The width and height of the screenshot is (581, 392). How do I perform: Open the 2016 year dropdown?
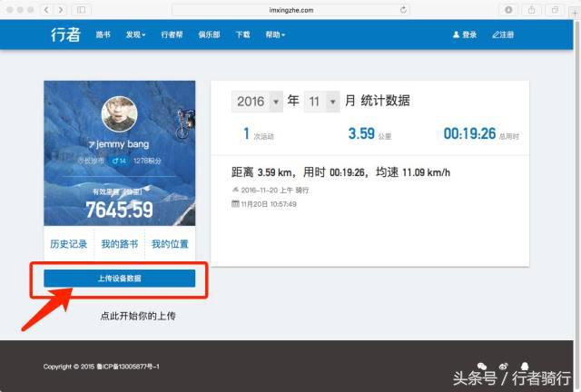pos(257,101)
